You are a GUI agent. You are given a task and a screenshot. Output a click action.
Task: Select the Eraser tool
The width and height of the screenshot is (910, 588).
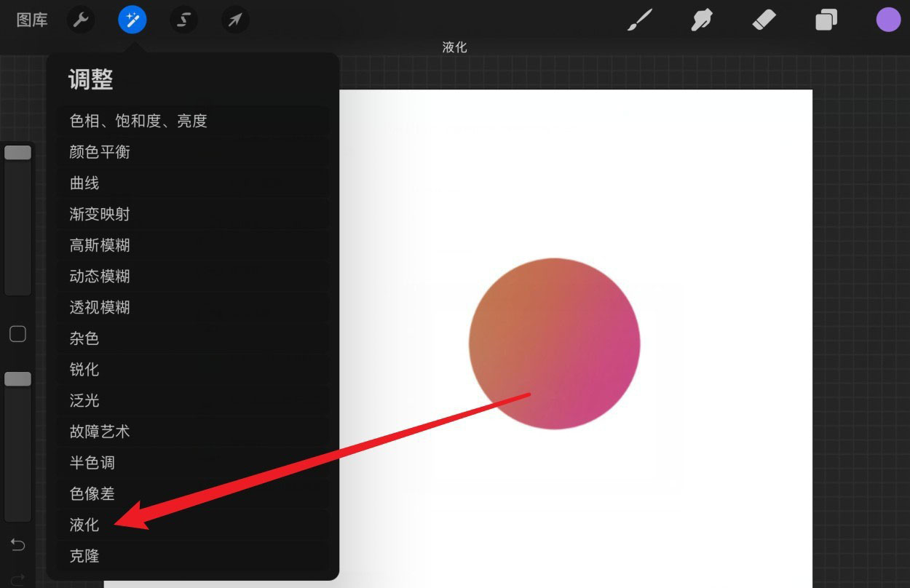click(x=764, y=20)
